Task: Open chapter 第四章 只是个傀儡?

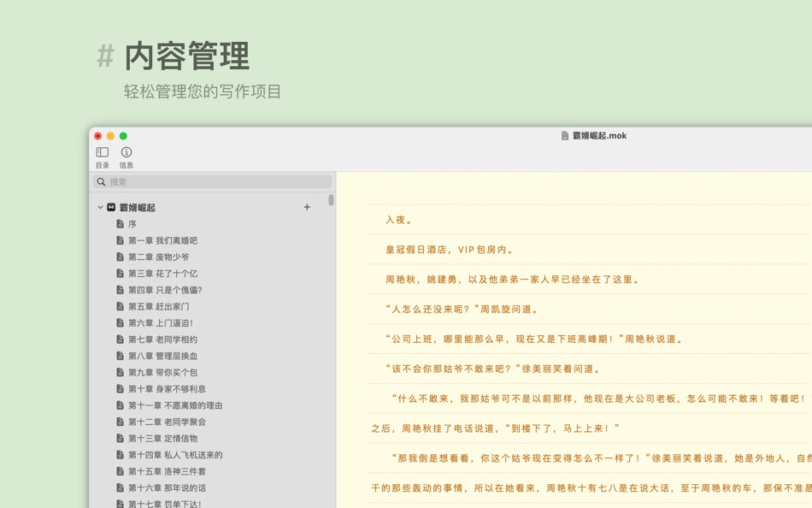Action: [165, 290]
